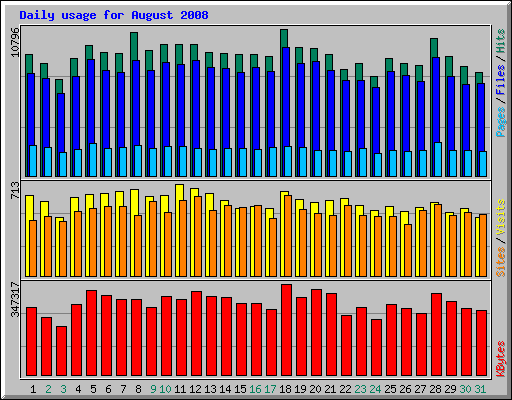Select the red KBytes bar for day 20

point(316,333)
